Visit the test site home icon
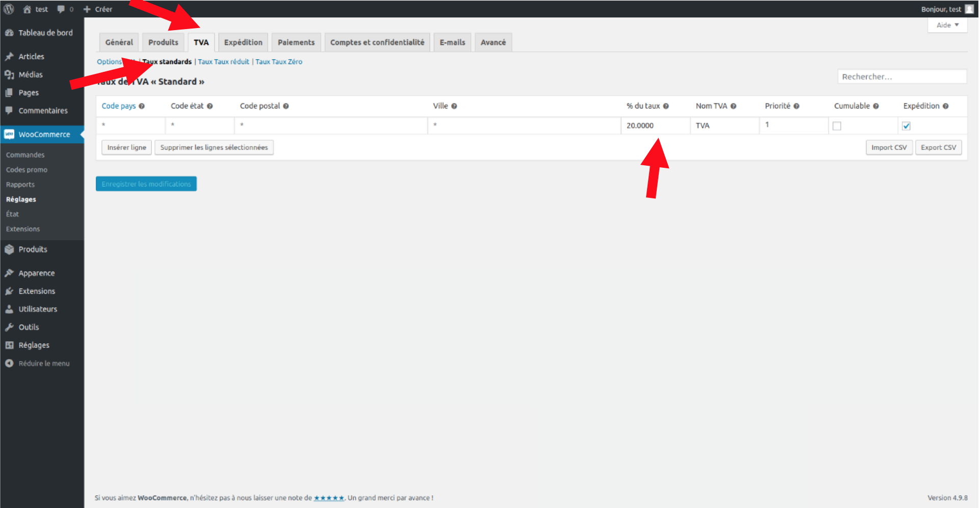980x508 pixels. [28, 9]
